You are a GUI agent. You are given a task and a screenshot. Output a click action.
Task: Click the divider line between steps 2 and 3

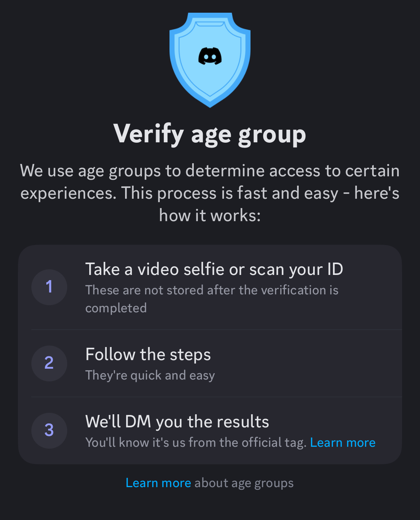(x=217, y=397)
